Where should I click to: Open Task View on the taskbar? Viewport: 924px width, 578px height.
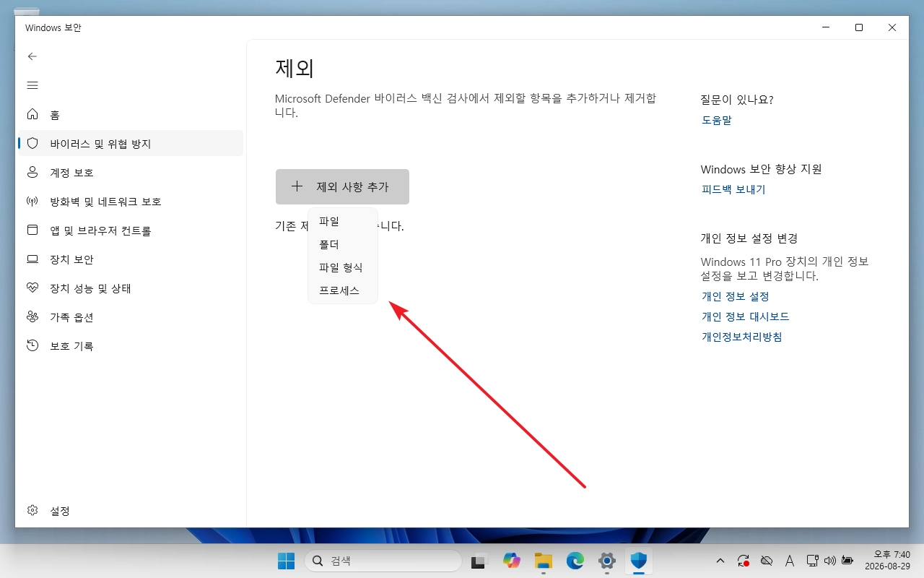(480, 561)
